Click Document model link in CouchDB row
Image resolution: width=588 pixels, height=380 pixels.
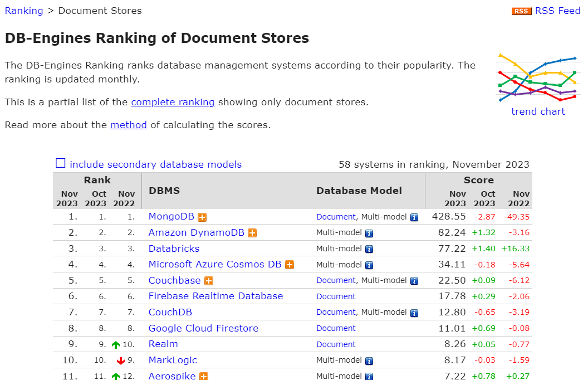click(336, 312)
